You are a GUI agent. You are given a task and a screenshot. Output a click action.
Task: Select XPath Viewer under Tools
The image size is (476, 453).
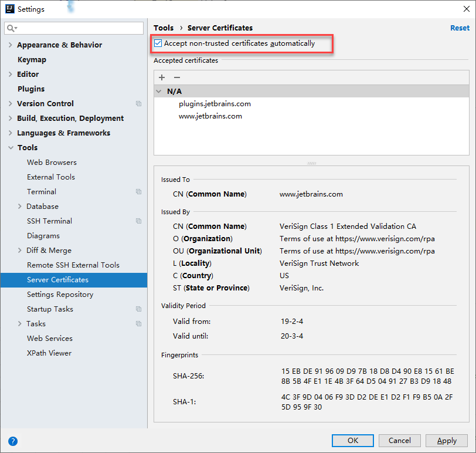click(49, 353)
